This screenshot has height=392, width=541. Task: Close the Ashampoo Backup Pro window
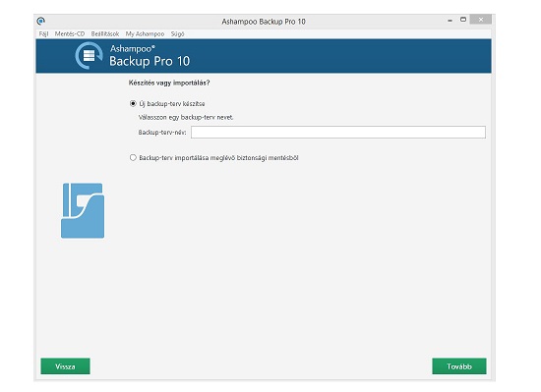tap(481, 20)
